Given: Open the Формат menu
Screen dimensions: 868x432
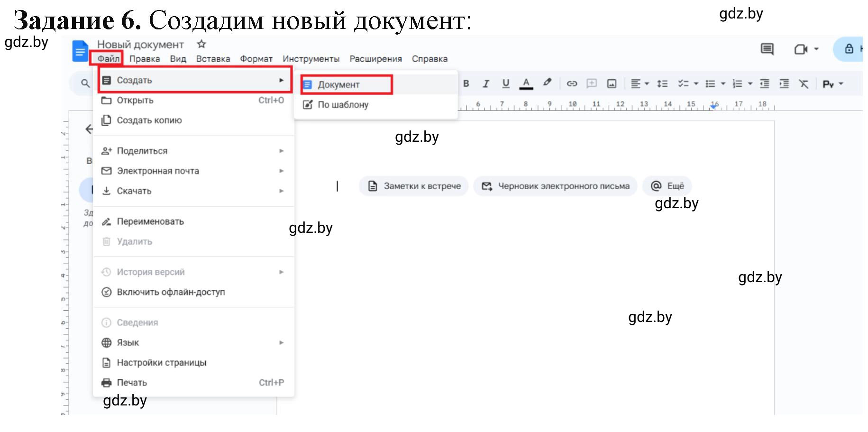Looking at the screenshot, I should tap(256, 59).
